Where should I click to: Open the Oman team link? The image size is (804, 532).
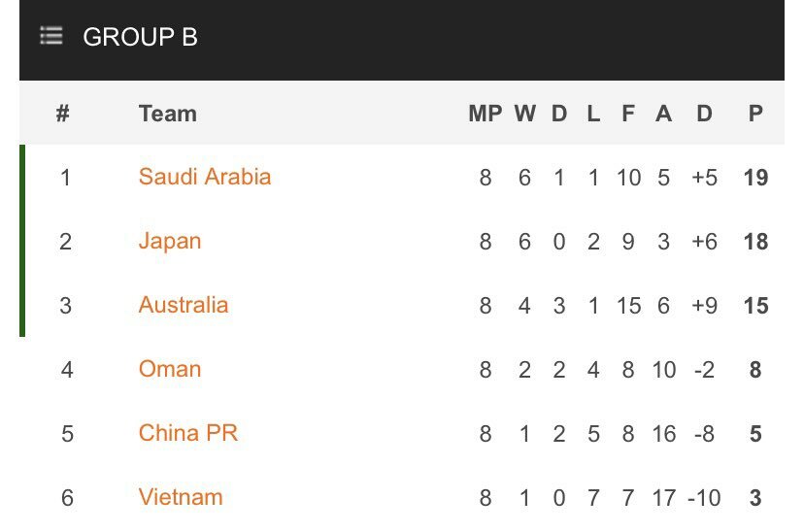170,369
